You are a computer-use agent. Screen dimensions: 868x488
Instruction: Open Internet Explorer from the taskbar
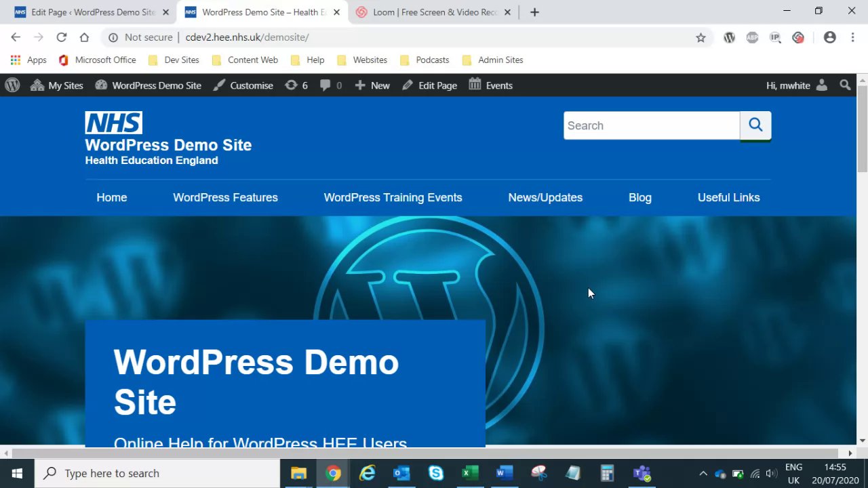point(367,473)
